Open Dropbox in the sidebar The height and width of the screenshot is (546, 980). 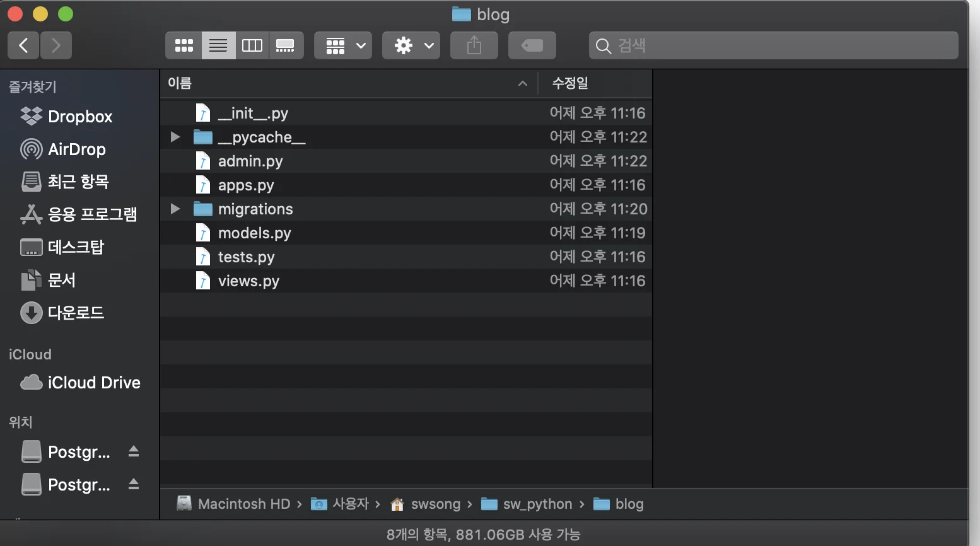coord(79,117)
